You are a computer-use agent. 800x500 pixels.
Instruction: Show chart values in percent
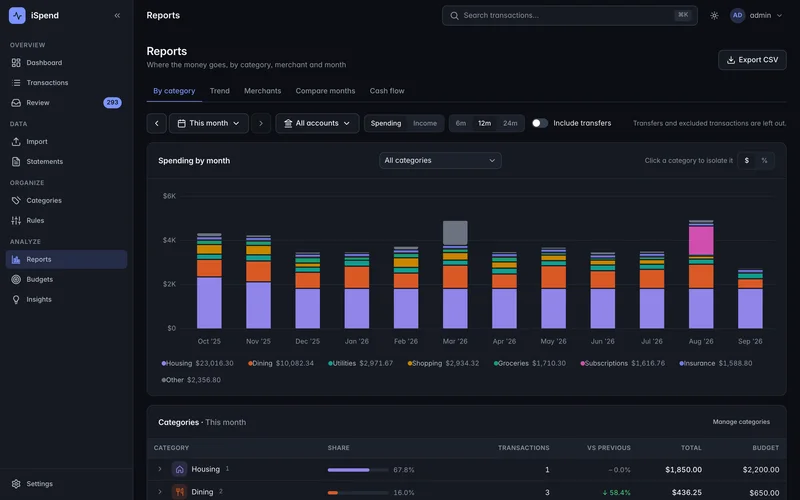764,160
